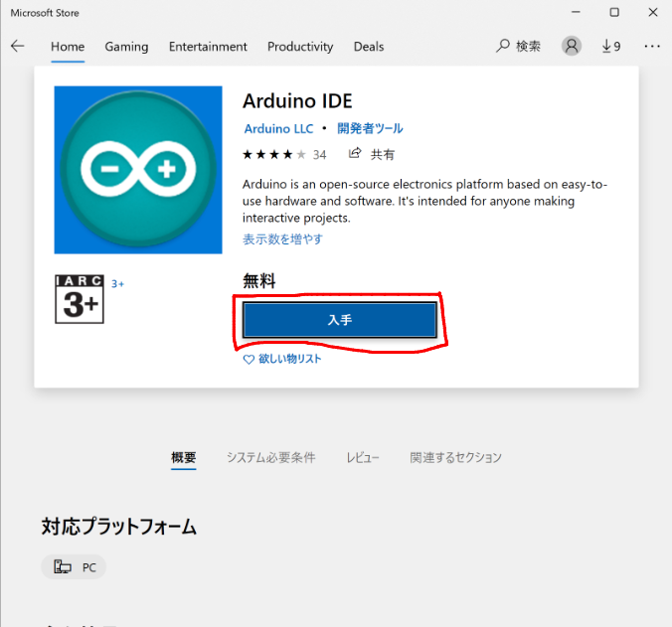Click the 欲しい物リスト wishlist link

289,359
